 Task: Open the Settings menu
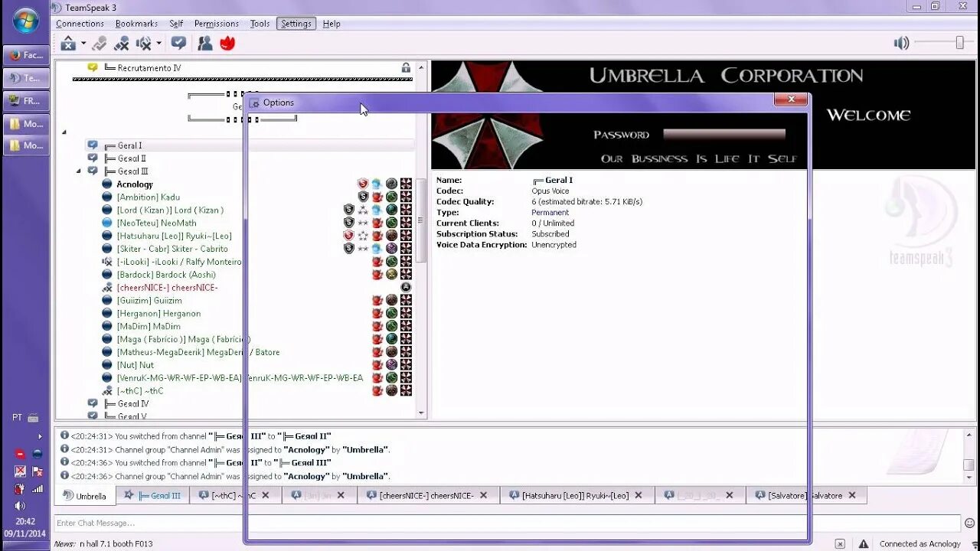click(296, 24)
